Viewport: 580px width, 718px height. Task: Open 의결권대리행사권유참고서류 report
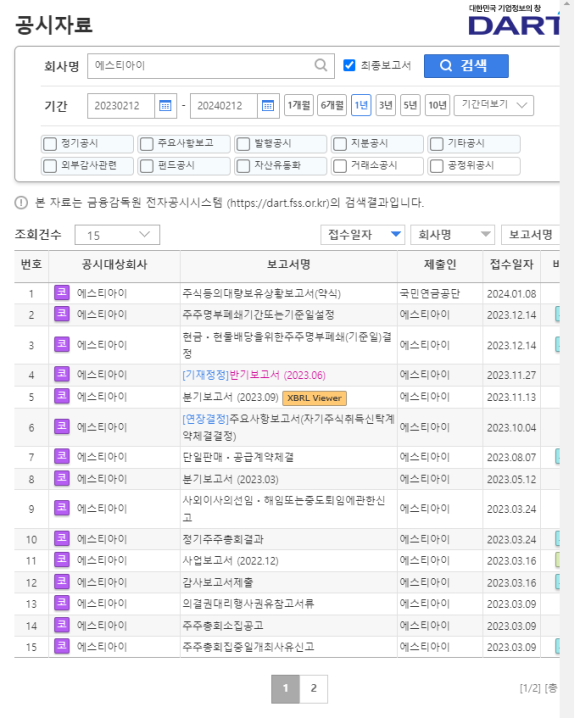pyautogui.click(x=248, y=604)
